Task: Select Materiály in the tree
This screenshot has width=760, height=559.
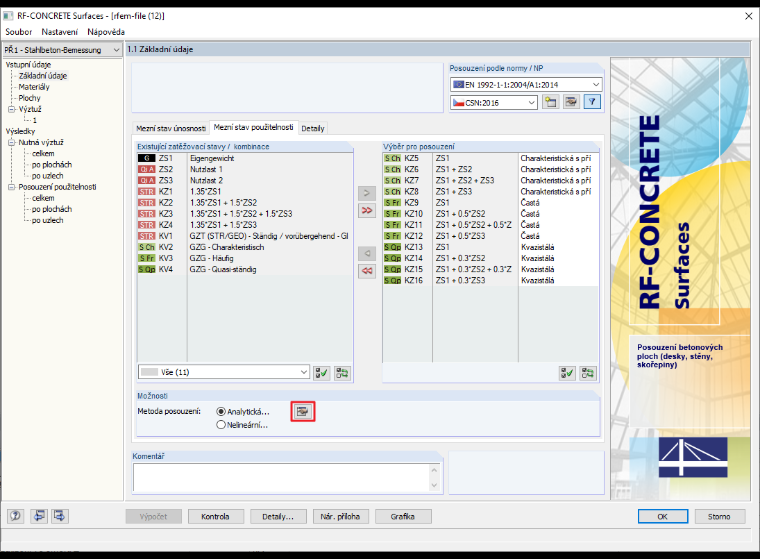Action: point(34,87)
